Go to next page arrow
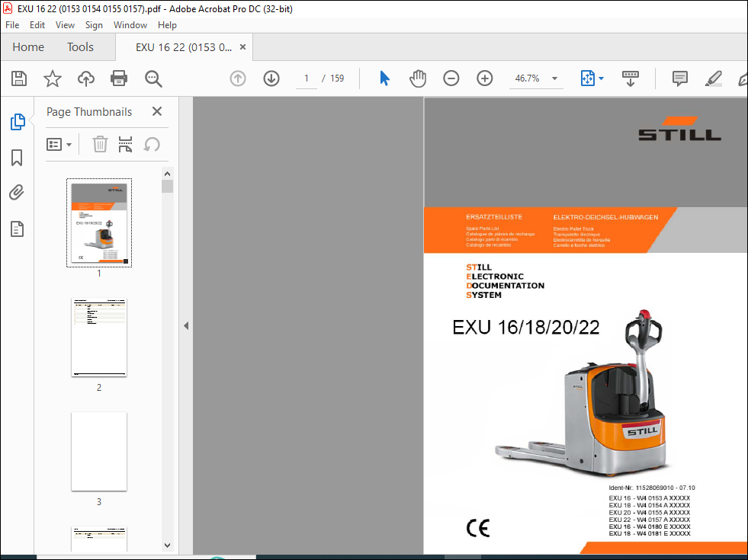The height and width of the screenshot is (560, 748). pos(271,78)
